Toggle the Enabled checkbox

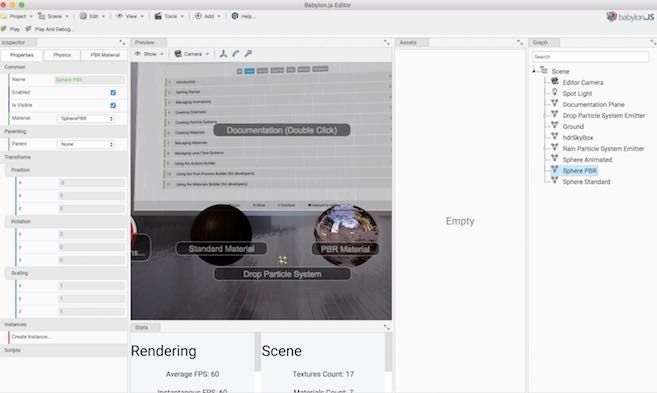(x=113, y=93)
